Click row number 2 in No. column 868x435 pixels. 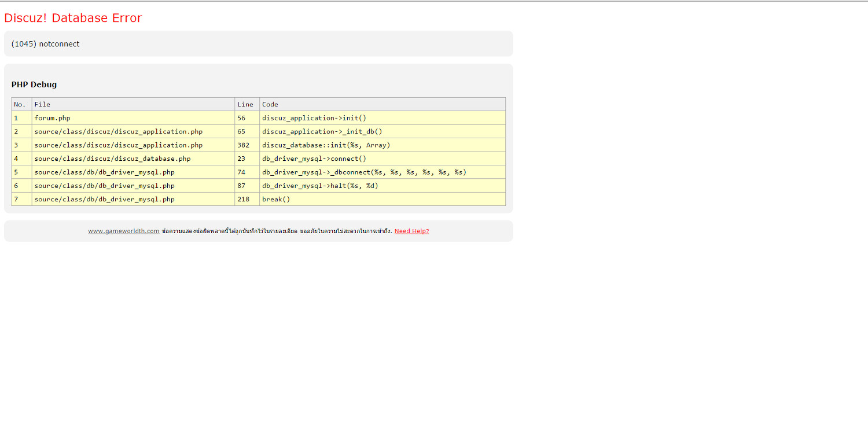(21, 131)
